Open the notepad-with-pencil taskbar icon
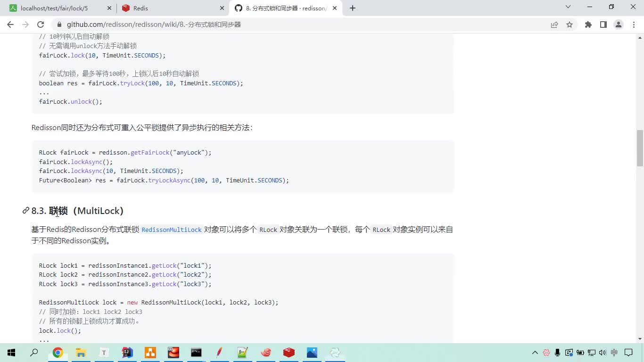The height and width of the screenshot is (362, 644). tap(242, 353)
